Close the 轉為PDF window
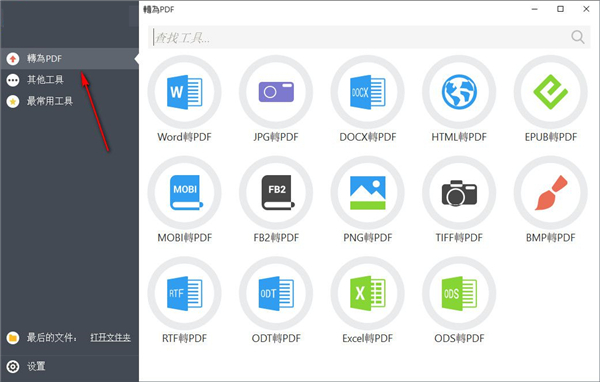The width and height of the screenshot is (600, 382). coord(586,9)
